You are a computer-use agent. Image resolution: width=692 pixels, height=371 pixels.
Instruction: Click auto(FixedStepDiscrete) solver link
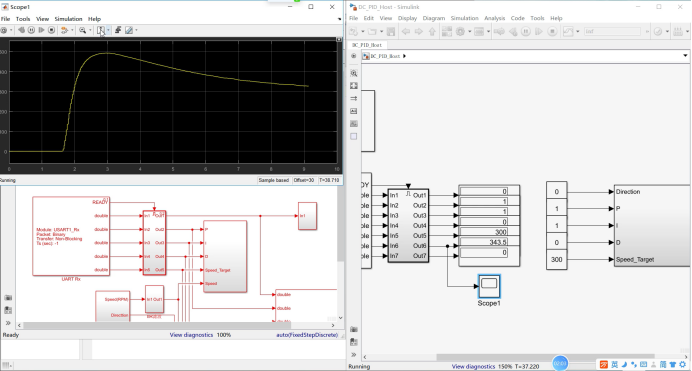(x=307, y=335)
